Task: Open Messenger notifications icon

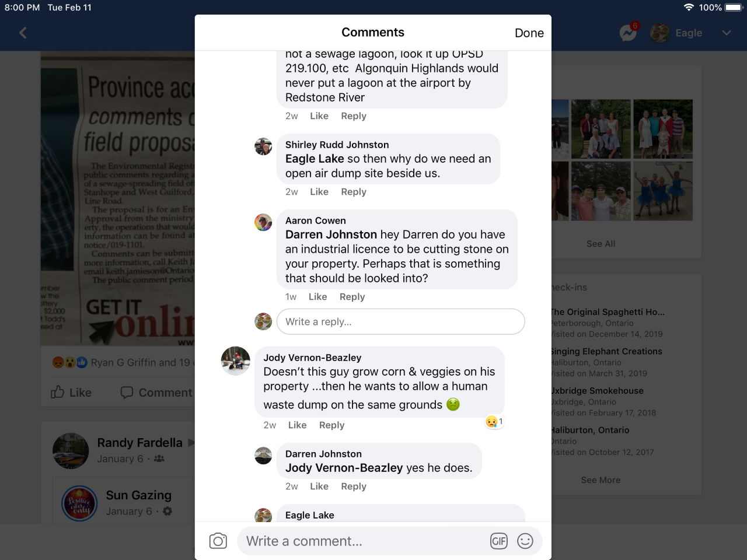Action: coord(629,33)
